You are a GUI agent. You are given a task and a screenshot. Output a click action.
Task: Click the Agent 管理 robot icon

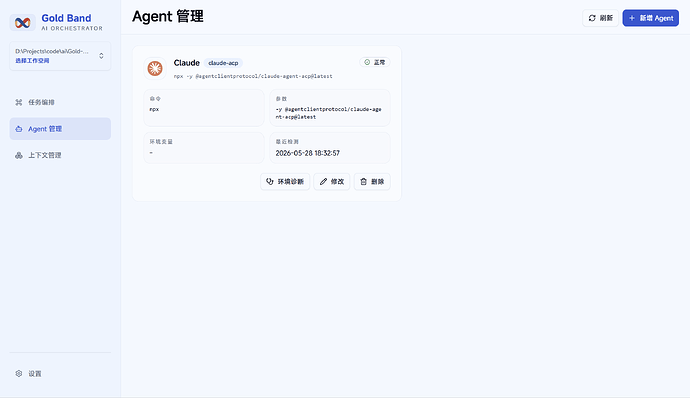(18, 129)
